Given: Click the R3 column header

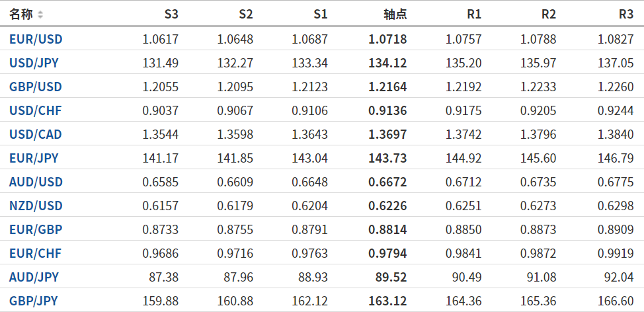Looking at the screenshot, I should coord(625,14).
